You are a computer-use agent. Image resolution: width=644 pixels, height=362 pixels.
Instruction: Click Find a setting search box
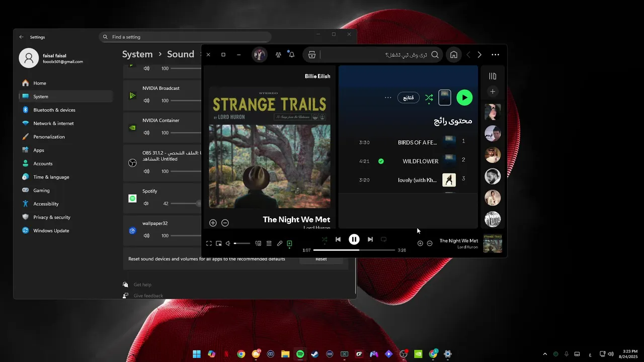pyautogui.click(x=185, y=37)
